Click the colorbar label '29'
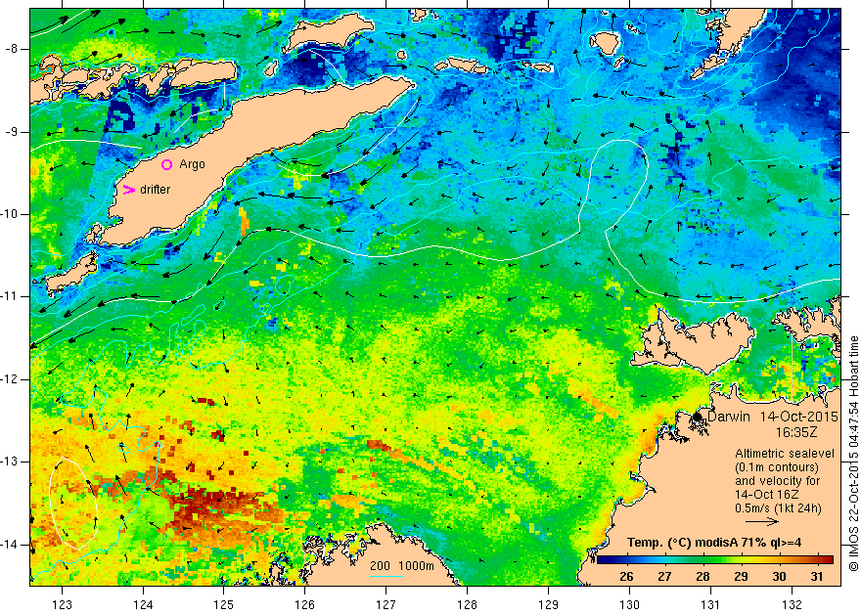The height and width of the screenshot is (616, 861). tap(741, 577)
